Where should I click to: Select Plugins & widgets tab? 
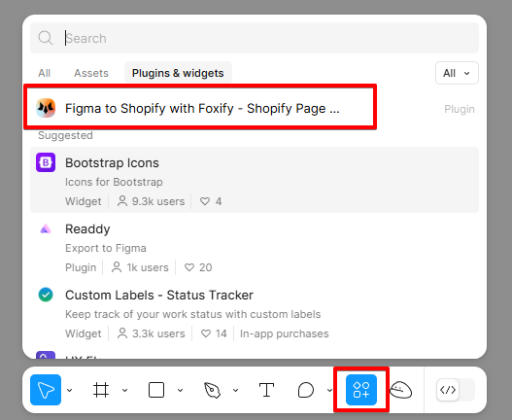coord(178,73)
